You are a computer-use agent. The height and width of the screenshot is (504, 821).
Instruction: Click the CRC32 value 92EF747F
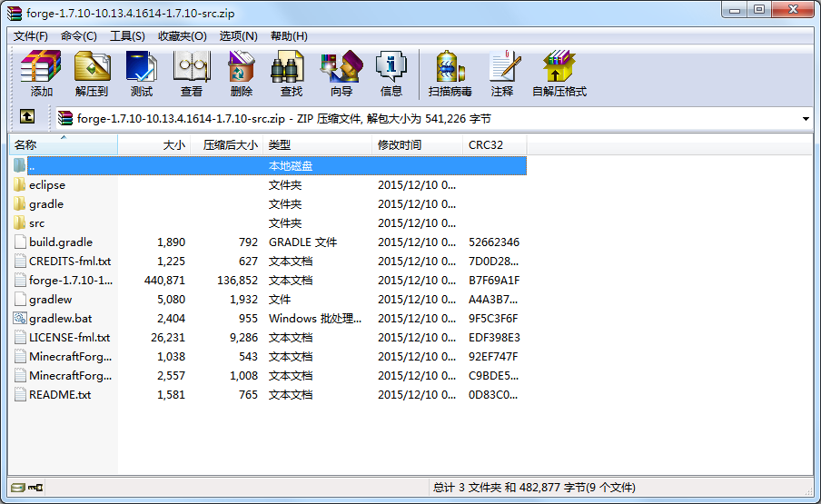pos(493,356)
